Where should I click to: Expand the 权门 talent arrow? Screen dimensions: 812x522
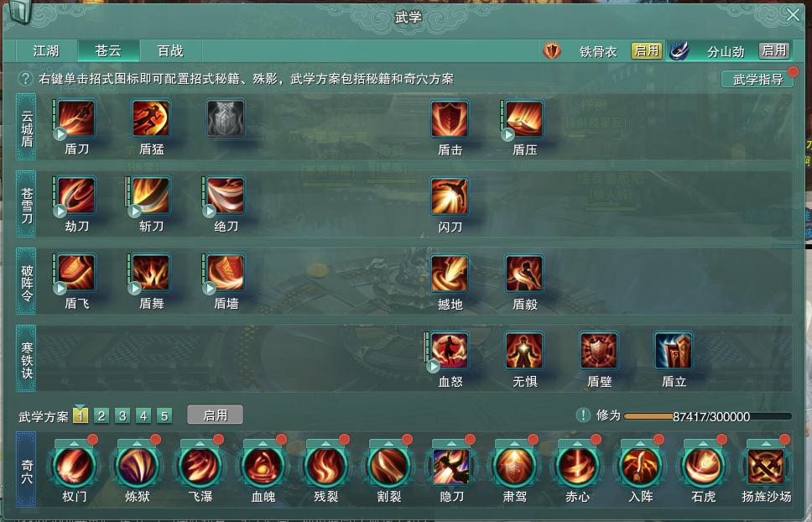(x=74, y=443)
